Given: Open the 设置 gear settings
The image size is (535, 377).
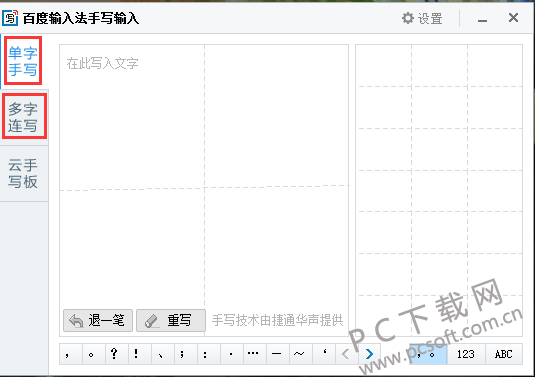Looking at the screenshot, I should point(422,18).
